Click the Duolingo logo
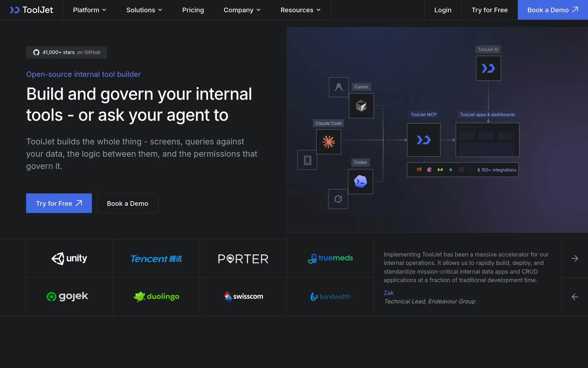Image resolution: width=588 pixels, height=368 pixels. click(156, 297)
